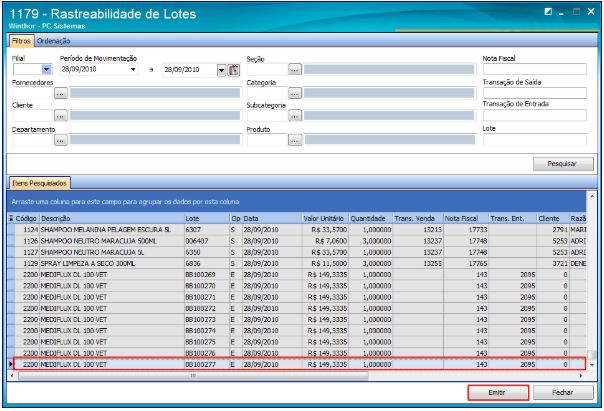
Task: Click the vertical scrollbar down arrow
Action: [592, 365]
